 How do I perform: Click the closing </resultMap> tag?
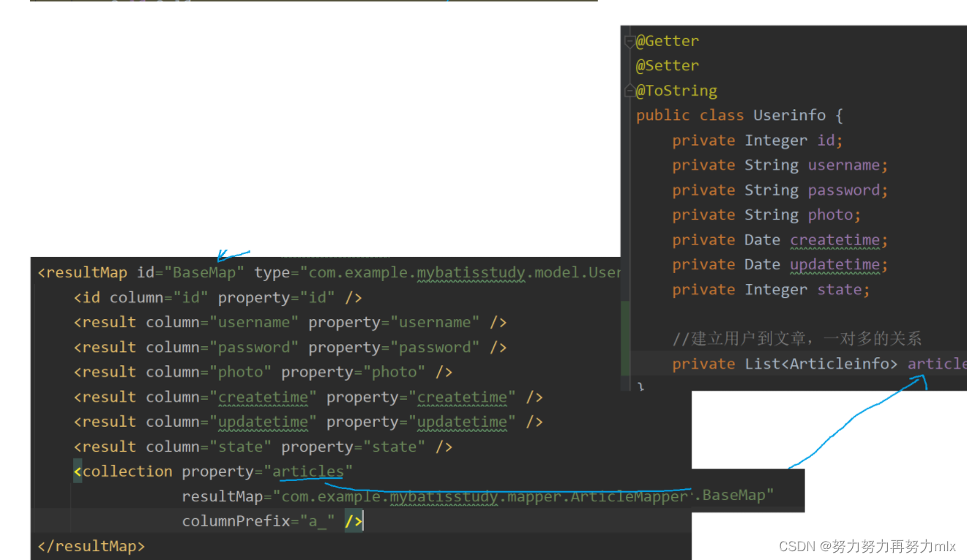92,546
